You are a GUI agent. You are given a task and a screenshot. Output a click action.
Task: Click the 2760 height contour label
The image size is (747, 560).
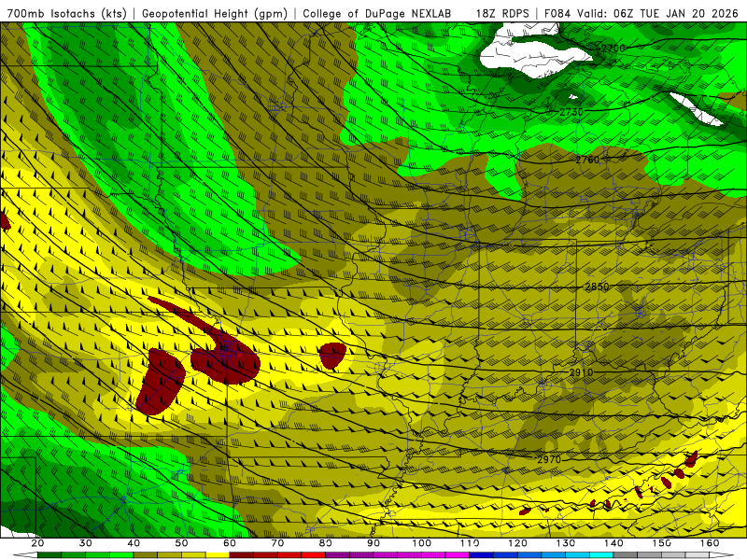point(587,160)
